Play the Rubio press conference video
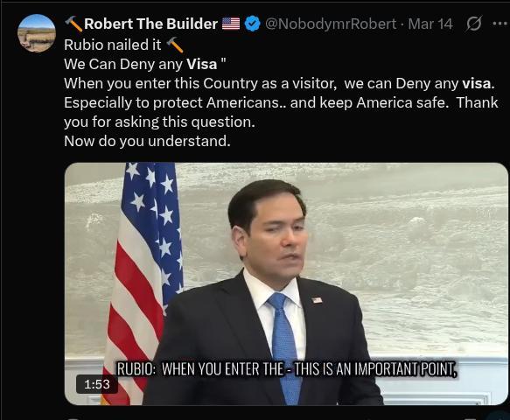 [286, 283]
